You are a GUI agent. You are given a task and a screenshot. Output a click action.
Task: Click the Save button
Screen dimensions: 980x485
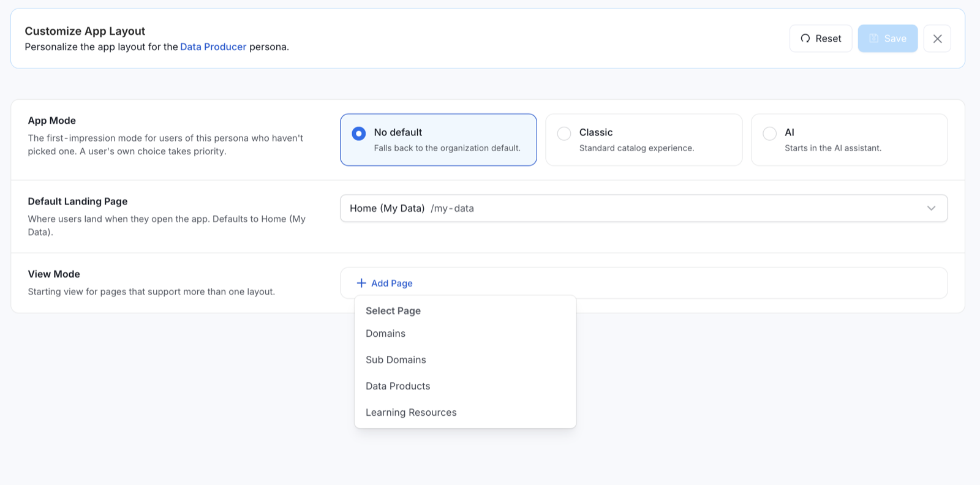coord(888,39)
